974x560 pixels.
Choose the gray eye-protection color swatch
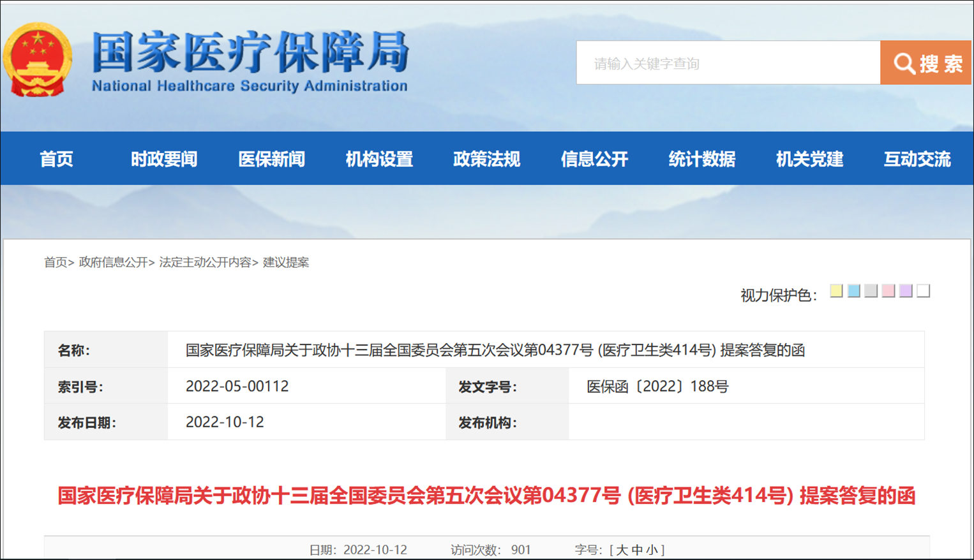click(x=871, y=291)
